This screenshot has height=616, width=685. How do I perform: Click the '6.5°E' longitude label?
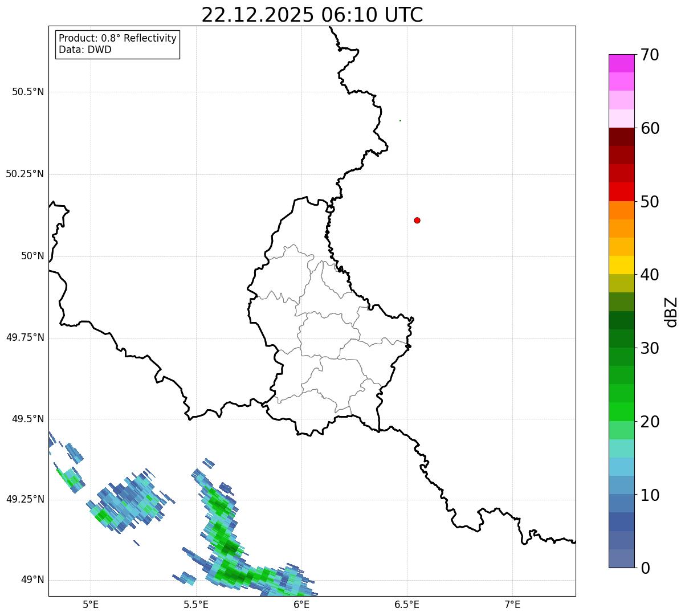[x=407, y=604]
